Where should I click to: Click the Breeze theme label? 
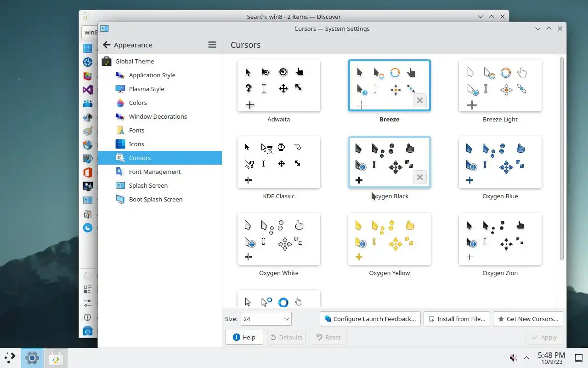390,119
